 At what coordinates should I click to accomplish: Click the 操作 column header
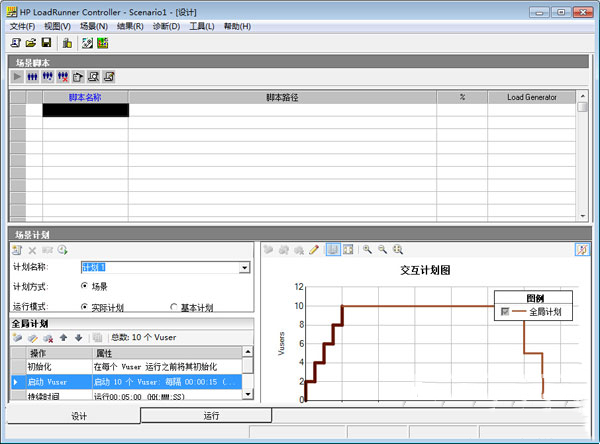tap(59, 353)
